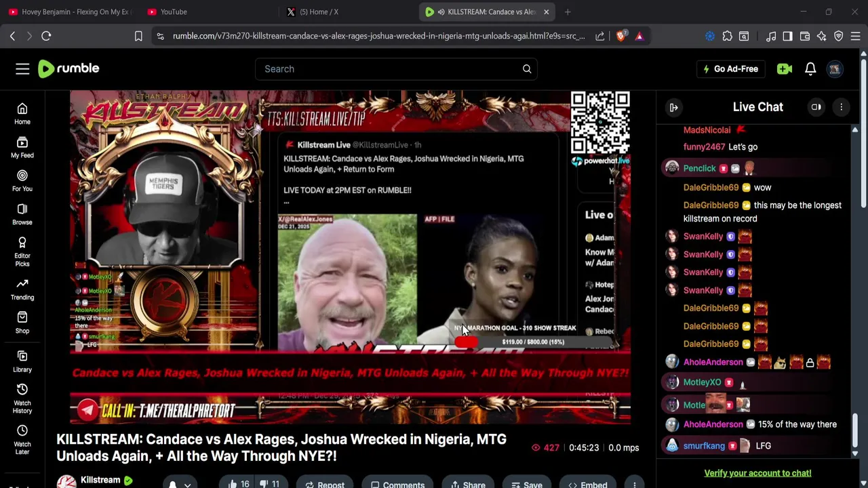Toggle the browser sidebar panel

787,36
